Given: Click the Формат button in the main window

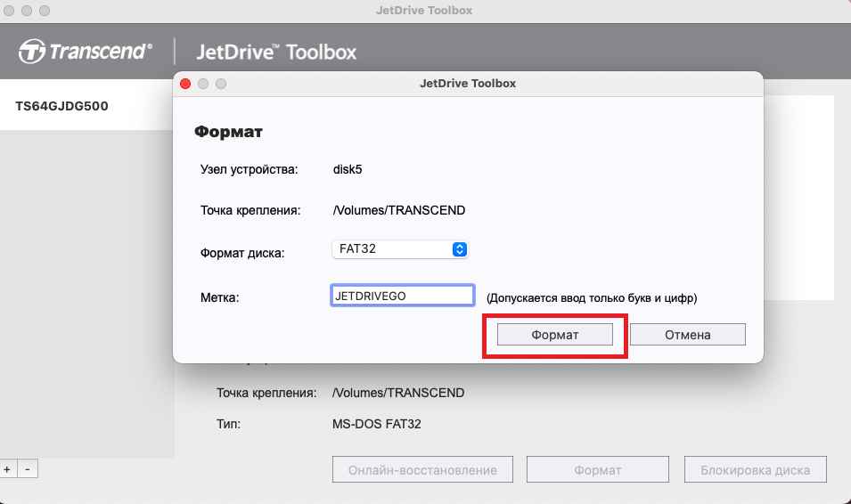Looking at the screenshot, I should click(x=598, y=470).
